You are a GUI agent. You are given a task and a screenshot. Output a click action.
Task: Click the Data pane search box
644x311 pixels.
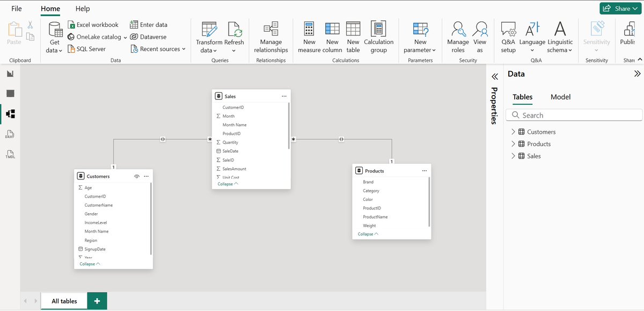click(574, 115)
